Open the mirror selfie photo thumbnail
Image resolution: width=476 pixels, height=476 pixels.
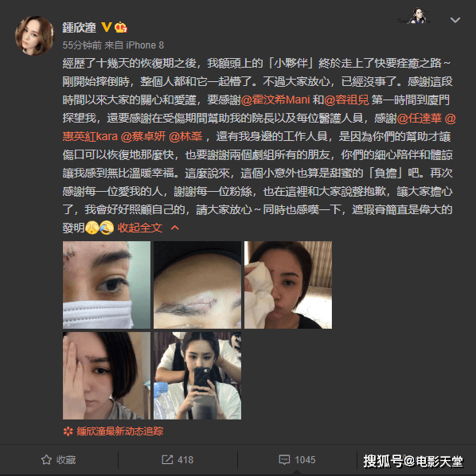(197, 376)
